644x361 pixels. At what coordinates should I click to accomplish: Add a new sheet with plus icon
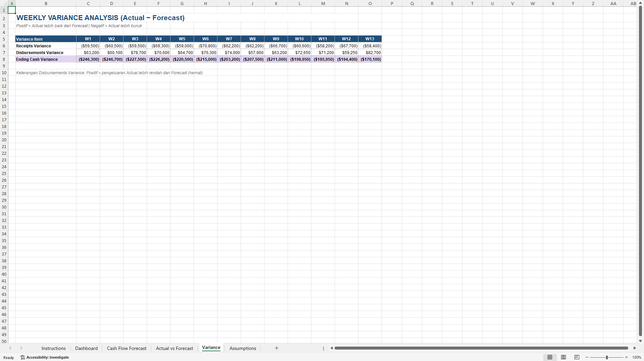click(277, 348)
